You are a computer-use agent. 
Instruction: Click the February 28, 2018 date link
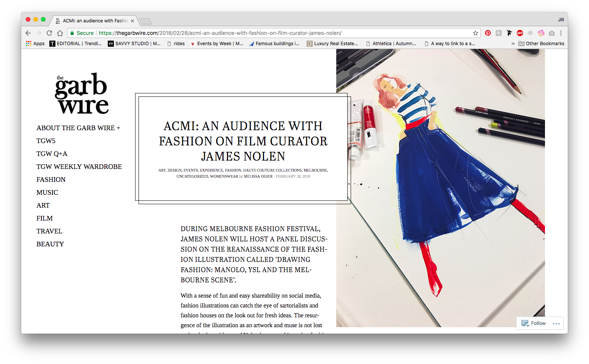pyautogui.click(x=293, y=176)
